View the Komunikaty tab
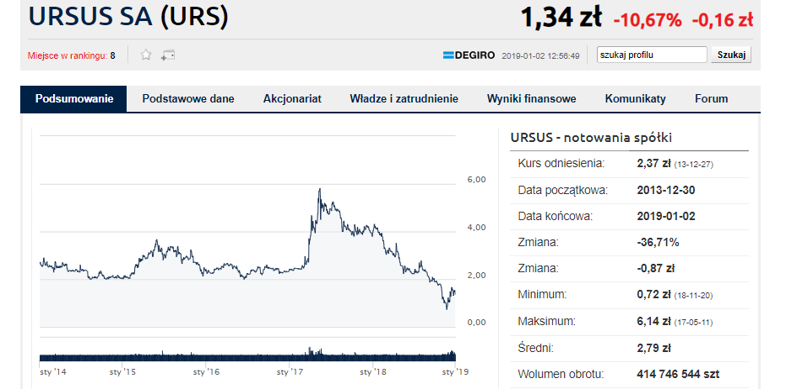 [635, 99]
